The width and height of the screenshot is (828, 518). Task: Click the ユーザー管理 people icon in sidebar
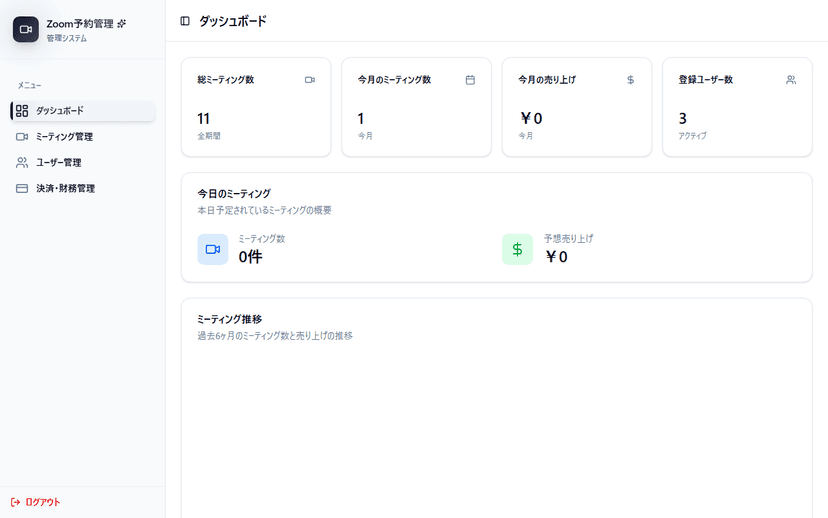[x=22, y=163]
